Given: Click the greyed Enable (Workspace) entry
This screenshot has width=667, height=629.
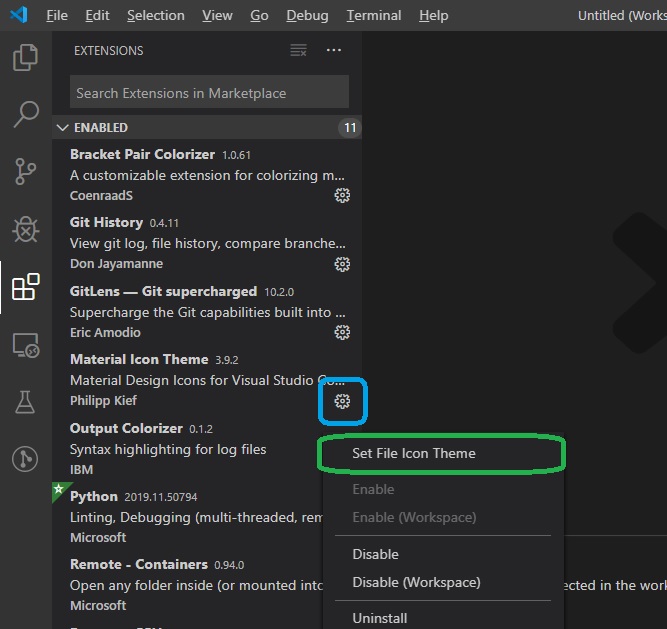Looking at the screenshot, I should [x=443, y=517].
